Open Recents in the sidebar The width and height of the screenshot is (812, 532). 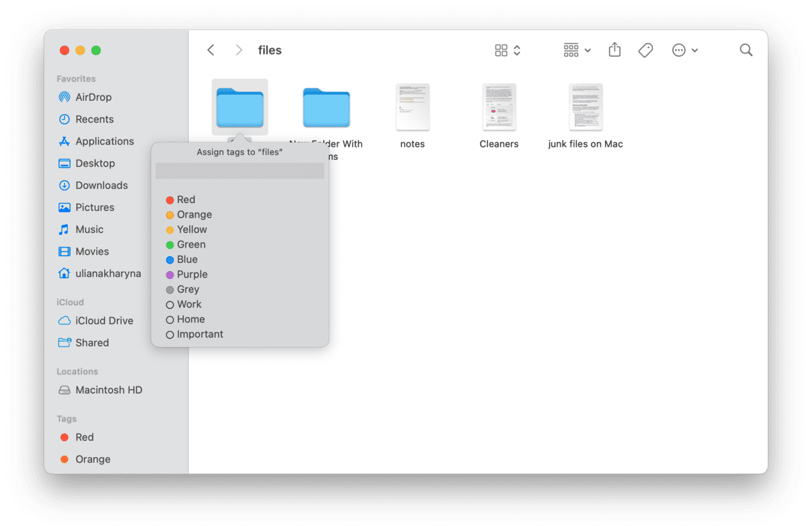tap(85, 119)
